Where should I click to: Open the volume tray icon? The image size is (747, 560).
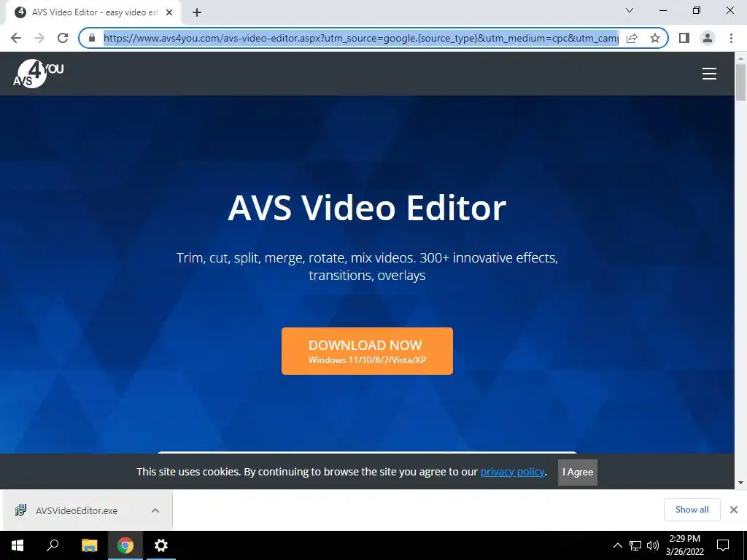[x=653, y=545]
